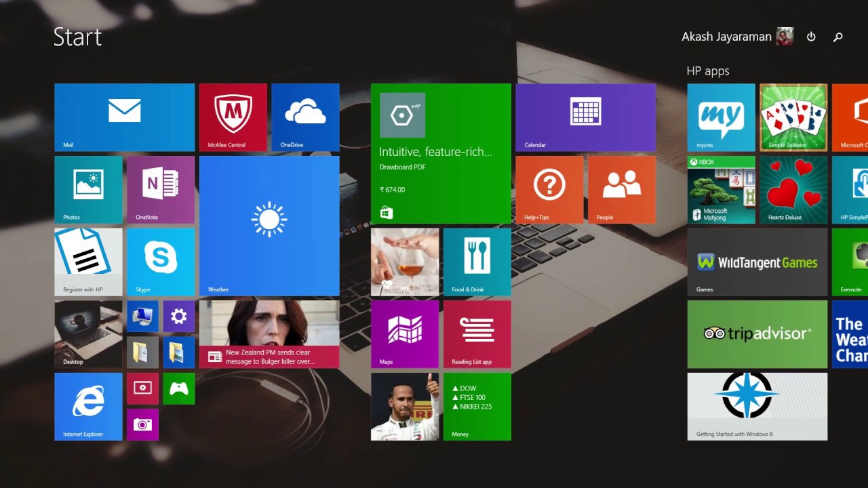Image resolution: width=868 pixels, height=488 pixels.
Task: Launch McAfee Central
Action: (233, 117)
